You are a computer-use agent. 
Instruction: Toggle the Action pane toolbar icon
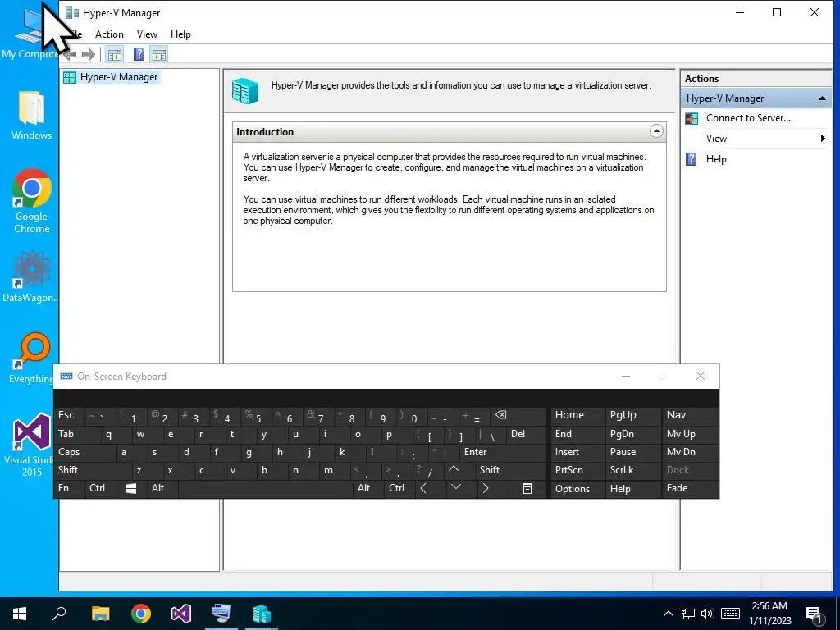159,54
